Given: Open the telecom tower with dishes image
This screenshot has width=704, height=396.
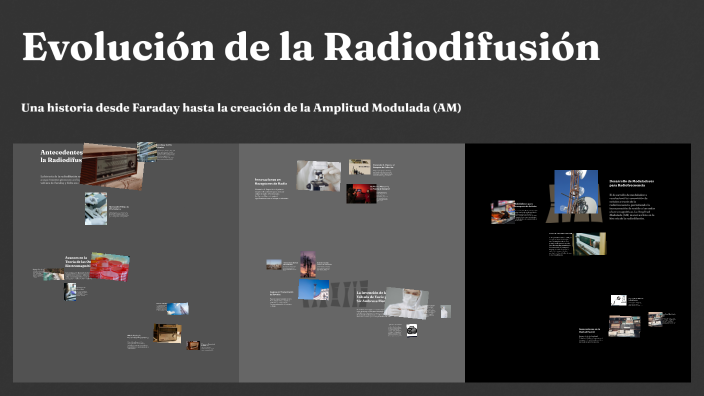Looking at the screenshot, I should pos(576,192).
